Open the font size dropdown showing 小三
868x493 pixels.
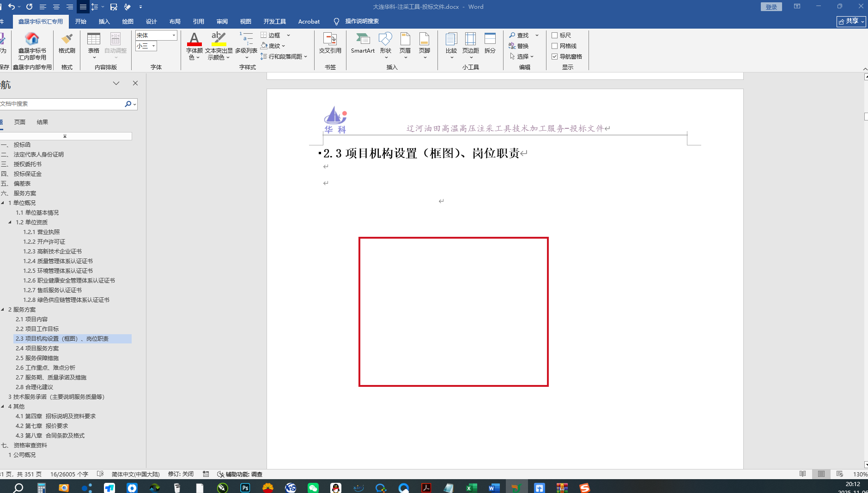tap(153, 46)
